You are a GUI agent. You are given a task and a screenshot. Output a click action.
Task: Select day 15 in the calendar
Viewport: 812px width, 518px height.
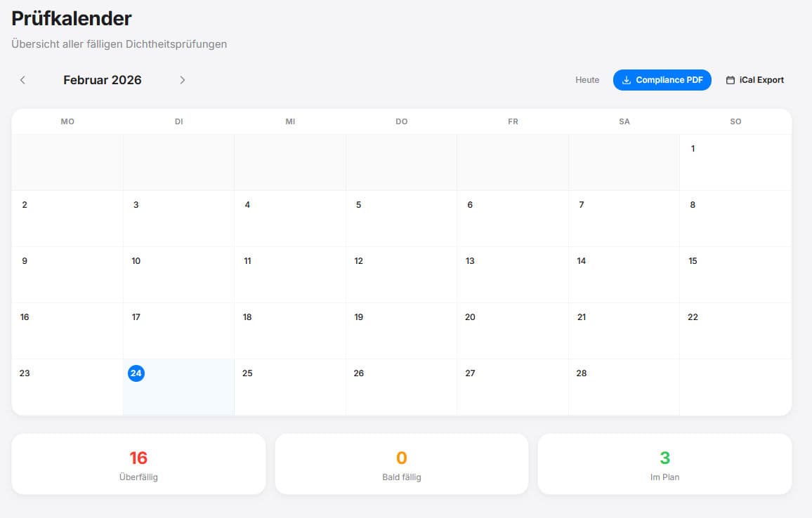coord(735,274)
